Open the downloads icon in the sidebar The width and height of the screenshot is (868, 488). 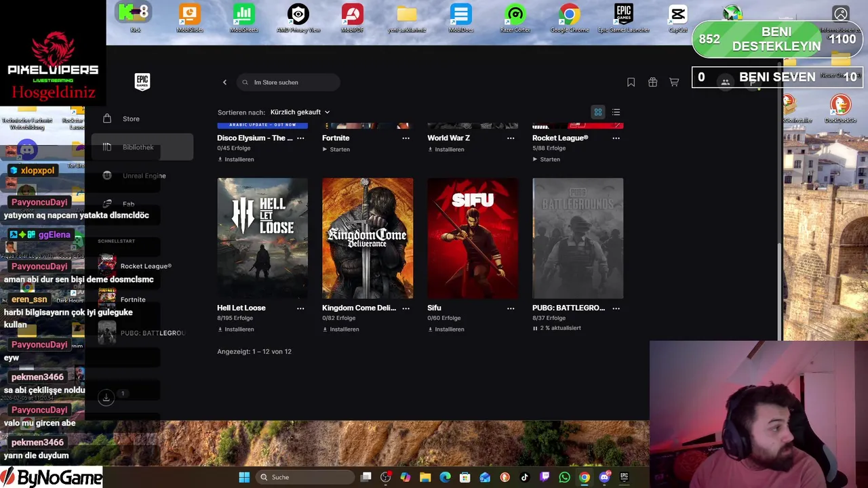(106, 398)
